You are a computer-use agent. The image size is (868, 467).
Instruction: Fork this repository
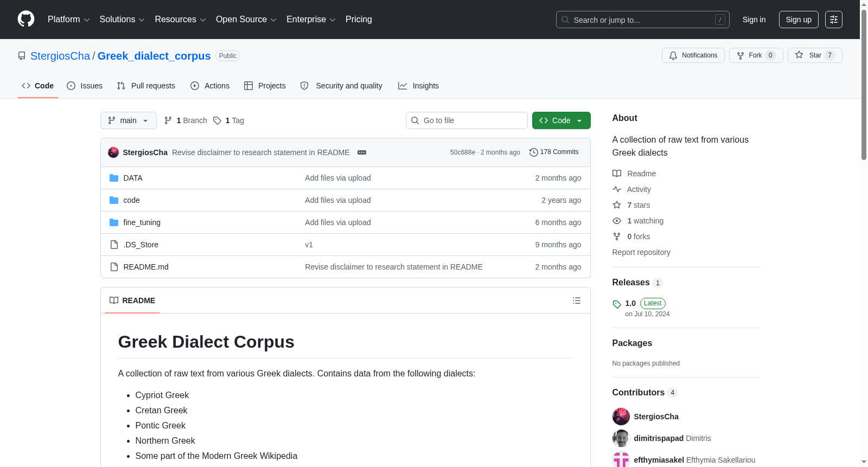point(756,55)
